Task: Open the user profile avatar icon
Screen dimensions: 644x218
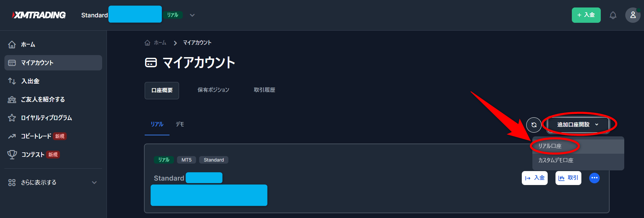Action: [633, 15]
